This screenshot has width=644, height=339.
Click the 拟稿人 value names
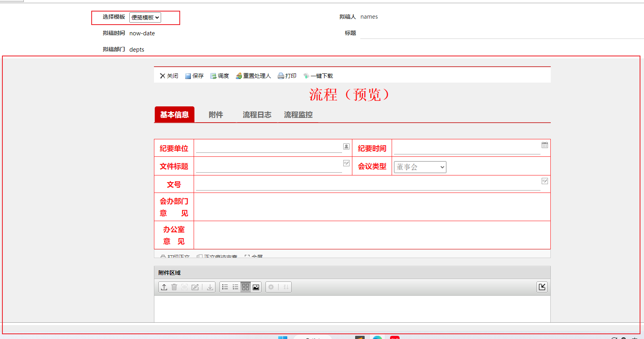point(369,17)
